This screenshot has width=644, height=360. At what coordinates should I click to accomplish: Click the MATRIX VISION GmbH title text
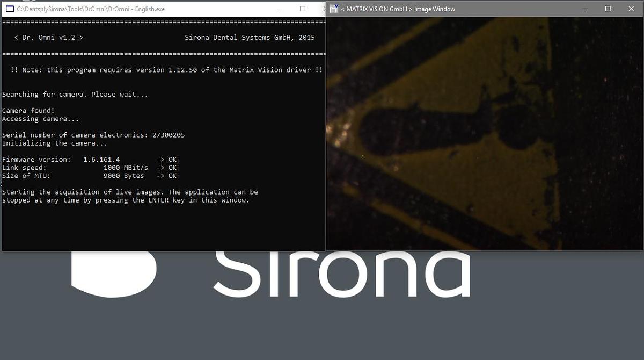pos(400,9)
